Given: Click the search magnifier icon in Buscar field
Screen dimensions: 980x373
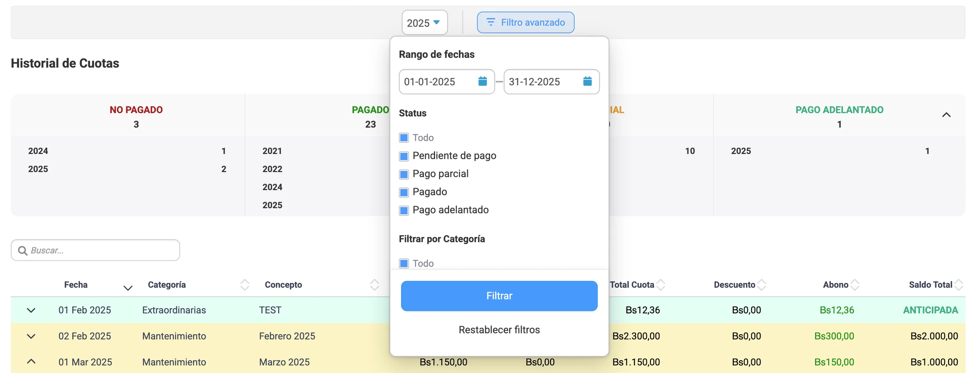Looking at the screenshot, I should coord(23,251).
